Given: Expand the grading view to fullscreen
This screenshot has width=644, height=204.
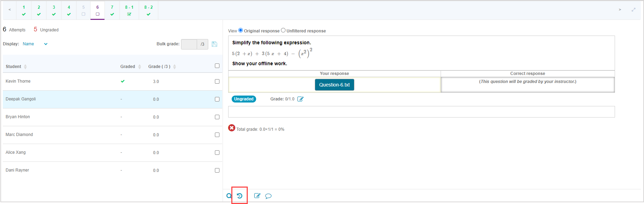Looking at the screenshot, I should click(x=633, y=10).
